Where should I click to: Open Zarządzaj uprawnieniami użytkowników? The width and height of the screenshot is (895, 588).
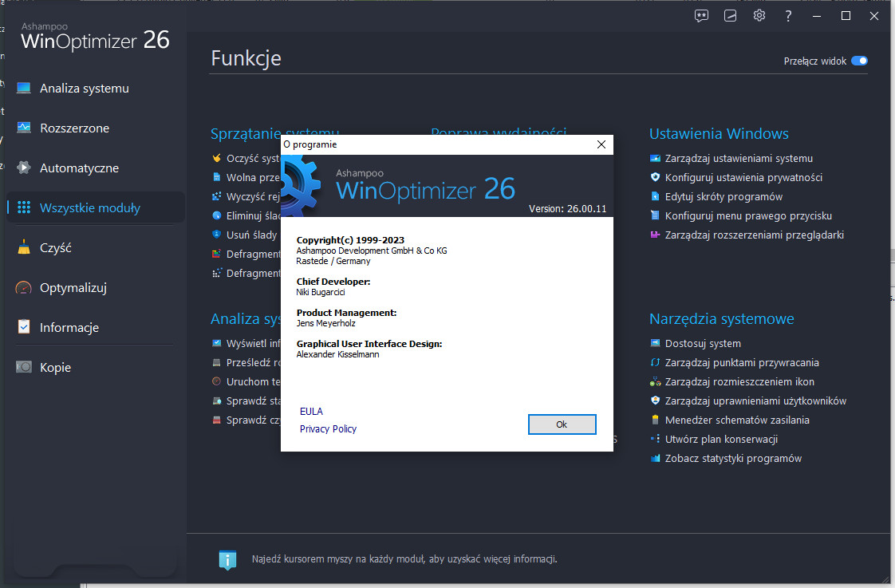pyautogui.click(x=755, y=401)
